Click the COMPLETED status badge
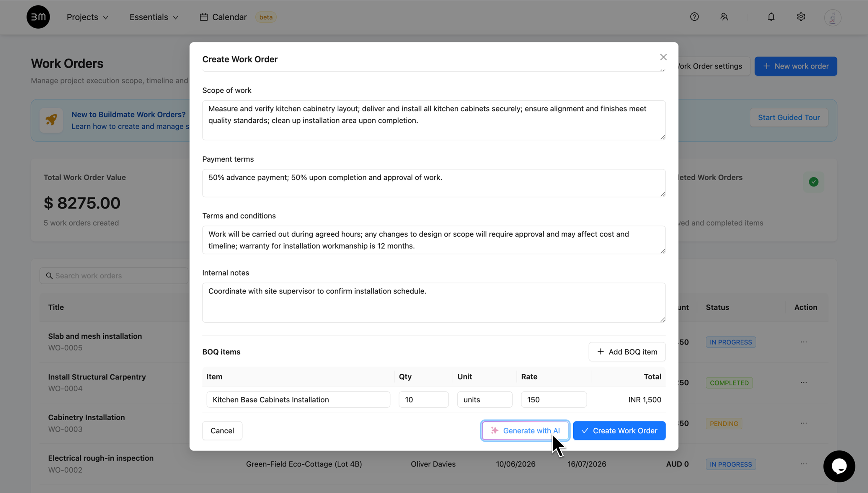868x493 pixels. tap(729, 383)
